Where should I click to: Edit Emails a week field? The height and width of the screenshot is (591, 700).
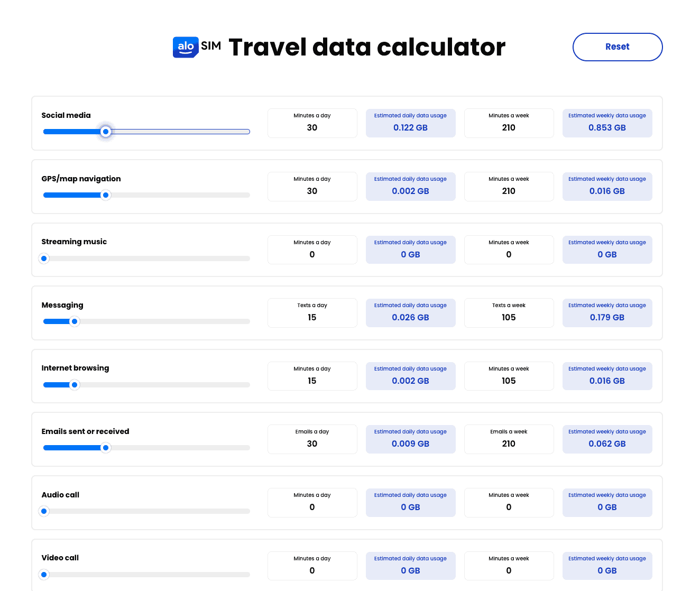(x=509, y=444)
